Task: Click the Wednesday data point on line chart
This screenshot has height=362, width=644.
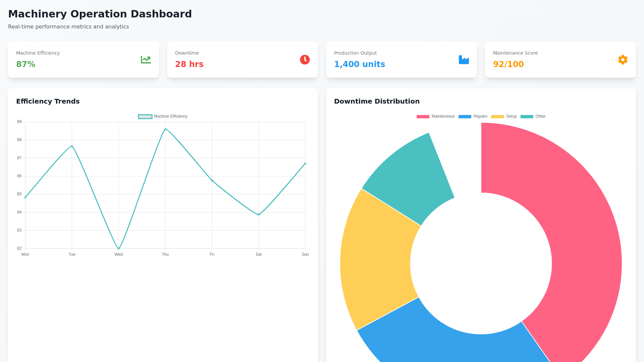Action: (x=118, y=248)
